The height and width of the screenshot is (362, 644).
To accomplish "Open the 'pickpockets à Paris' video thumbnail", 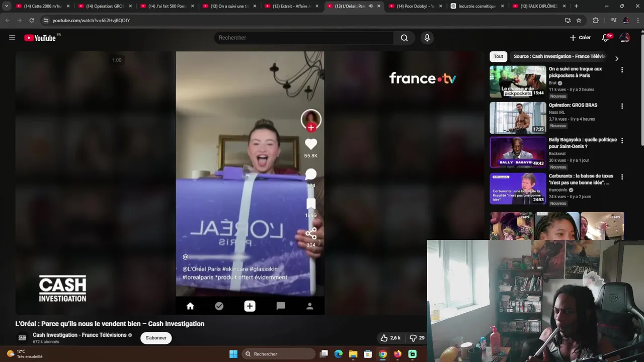I will pyautogui.click(x=518, y=81).
